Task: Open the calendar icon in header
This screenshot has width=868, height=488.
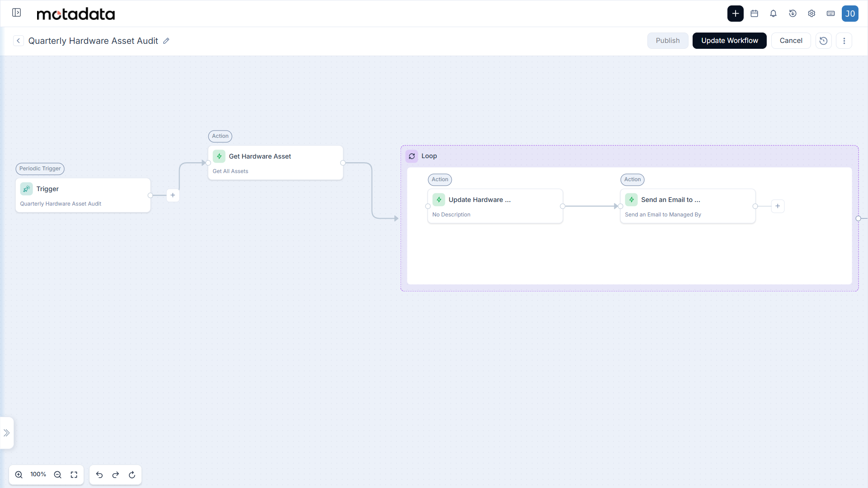Action: coord(754,14)
